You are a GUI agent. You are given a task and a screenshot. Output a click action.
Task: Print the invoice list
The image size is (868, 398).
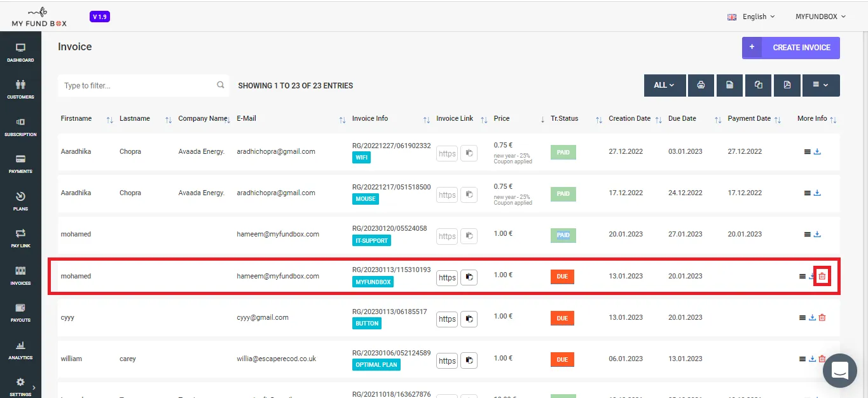(701, 85)
